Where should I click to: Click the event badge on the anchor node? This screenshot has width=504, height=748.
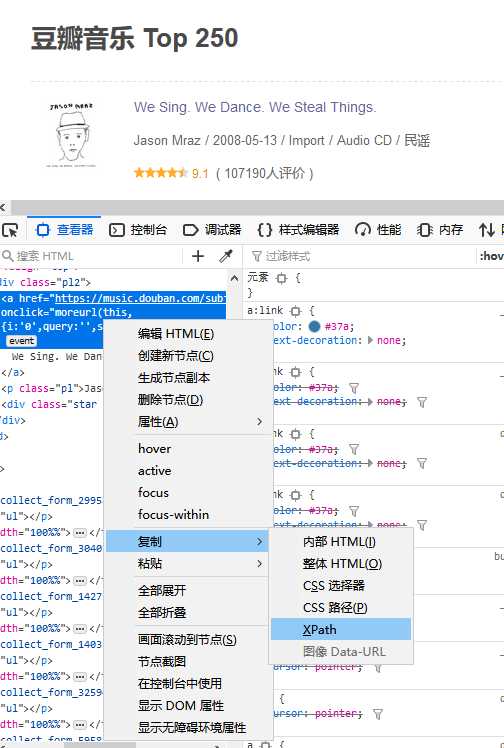[x=21, y=341]
